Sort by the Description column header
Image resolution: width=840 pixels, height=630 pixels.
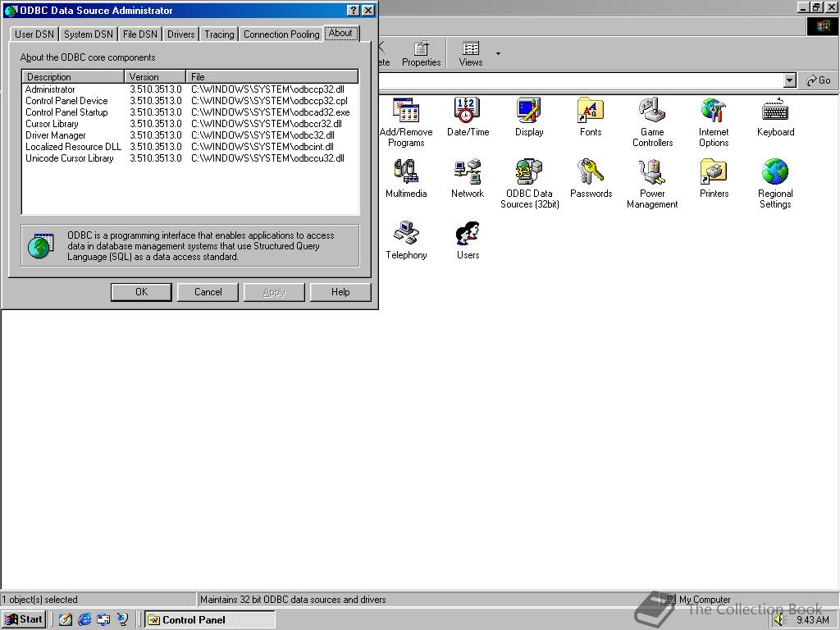click(x=73, y=76)
